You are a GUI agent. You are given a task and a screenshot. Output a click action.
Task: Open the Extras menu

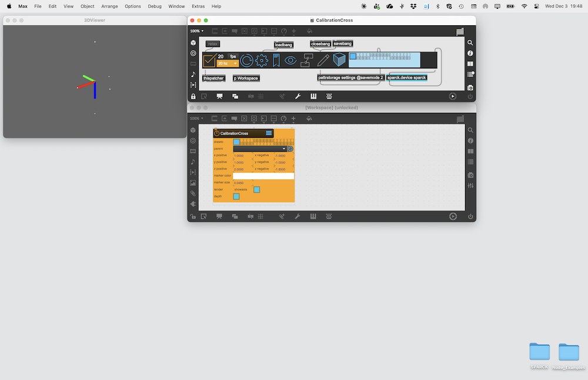coord(198,6)
